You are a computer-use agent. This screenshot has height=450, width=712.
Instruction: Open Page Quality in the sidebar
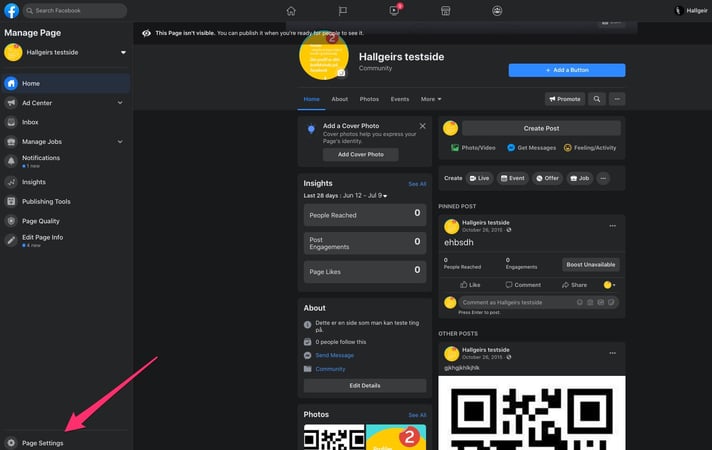pos(66,221)
